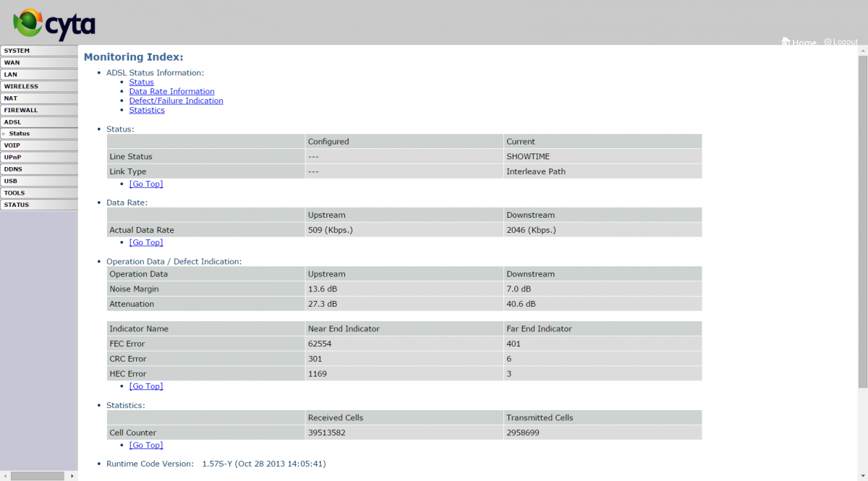The height and width of the screenshot is (481, 868).
Task: Click the Near End Indicator column header
Action: [x=344, y=328]
